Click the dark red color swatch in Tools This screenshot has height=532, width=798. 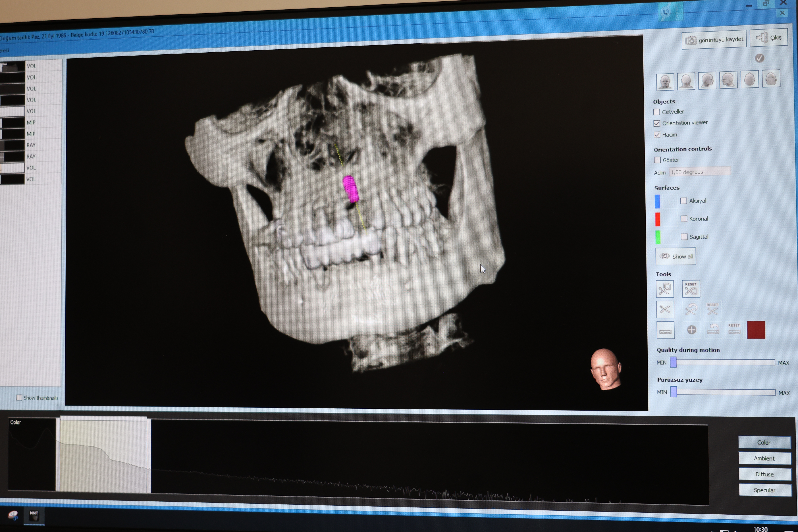click(x=756, y=330)
